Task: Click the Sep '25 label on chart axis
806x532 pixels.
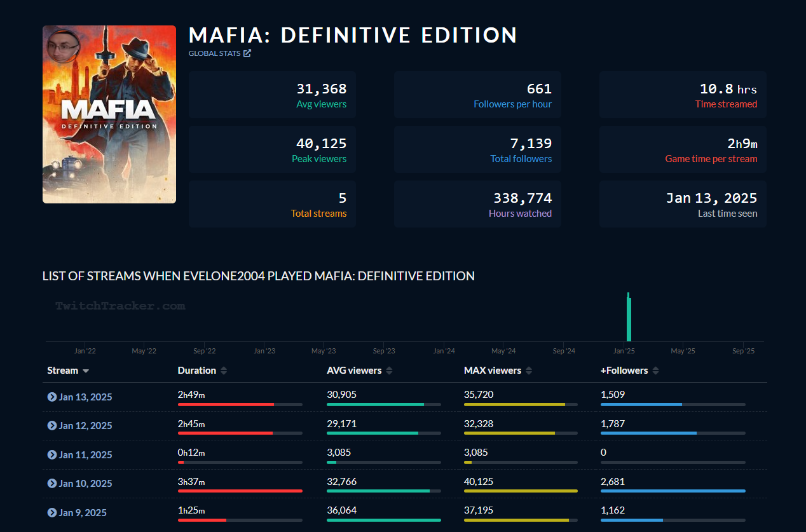Action: coord(743,350)
